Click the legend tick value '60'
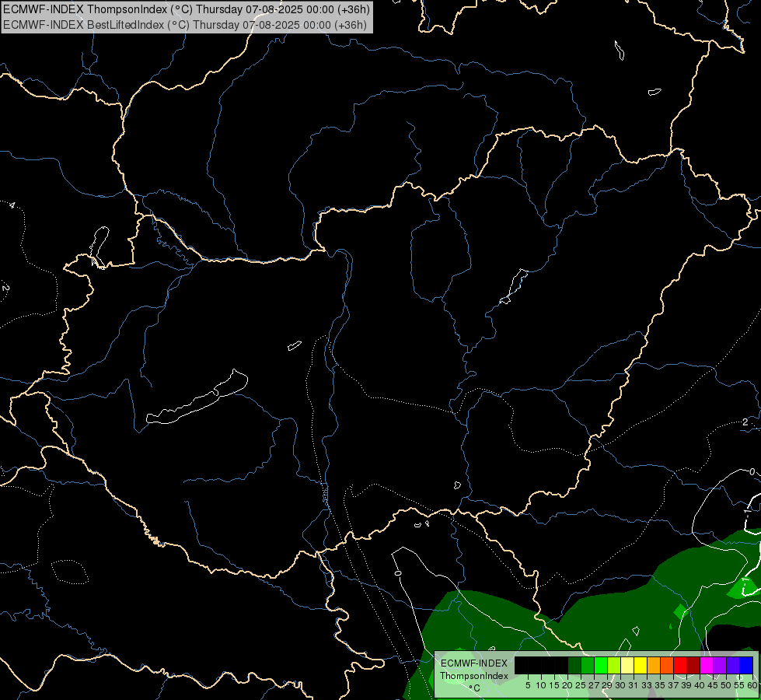761x700 pixels. [752, 685]
